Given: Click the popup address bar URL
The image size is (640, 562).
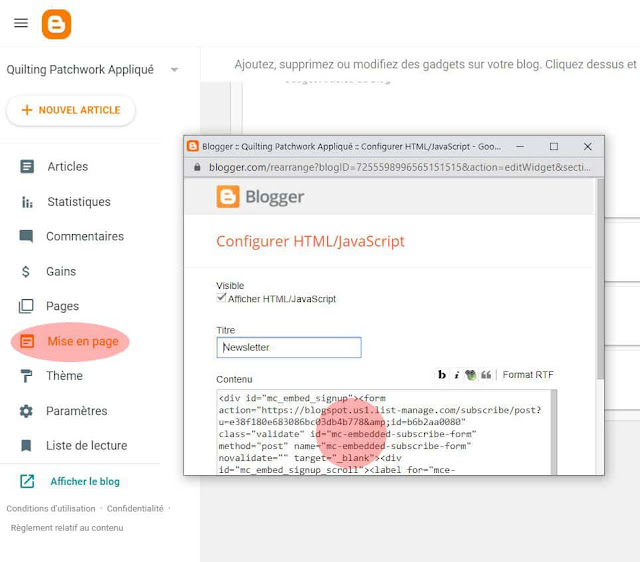Looking at the screenshot, I should (x=399, y=167).
